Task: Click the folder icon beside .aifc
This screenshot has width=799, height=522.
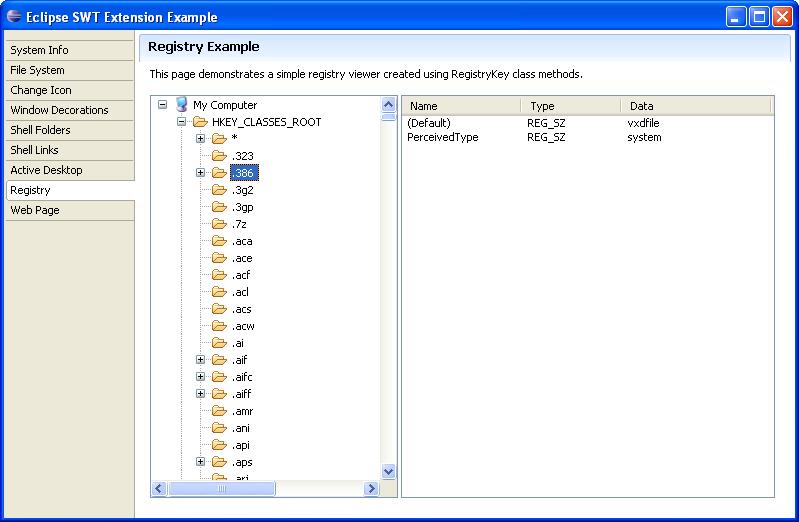Action: (219, 377)
